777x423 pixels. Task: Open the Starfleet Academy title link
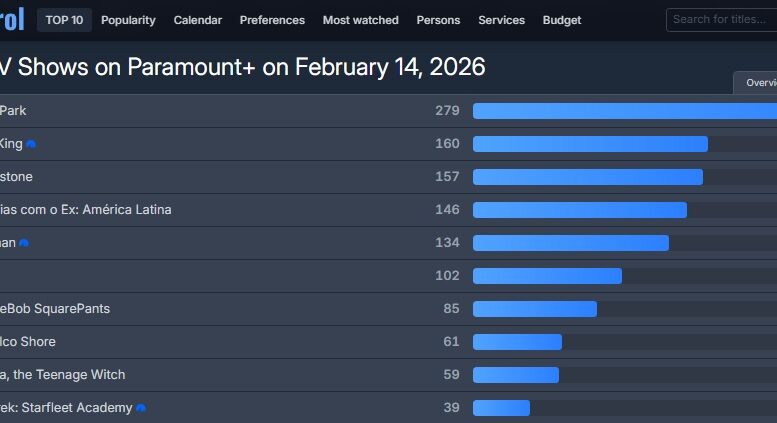pyautogui.click(x=66, y=408)
